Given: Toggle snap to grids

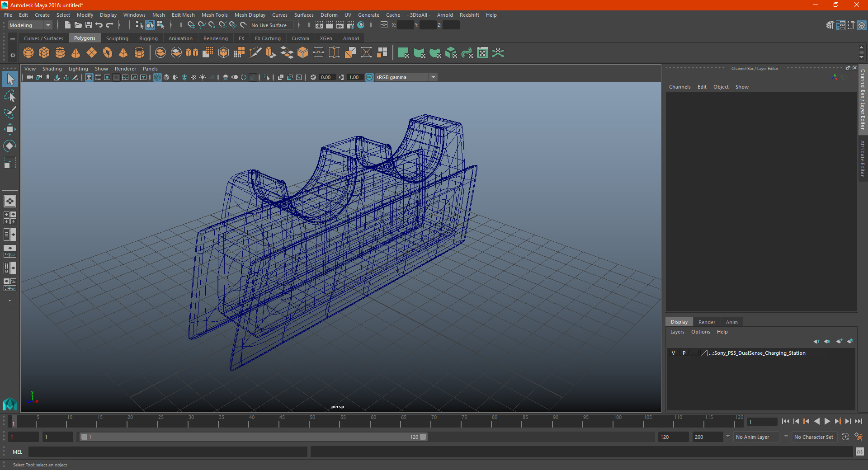Looking at the screenshot, I should pos(191,25).
